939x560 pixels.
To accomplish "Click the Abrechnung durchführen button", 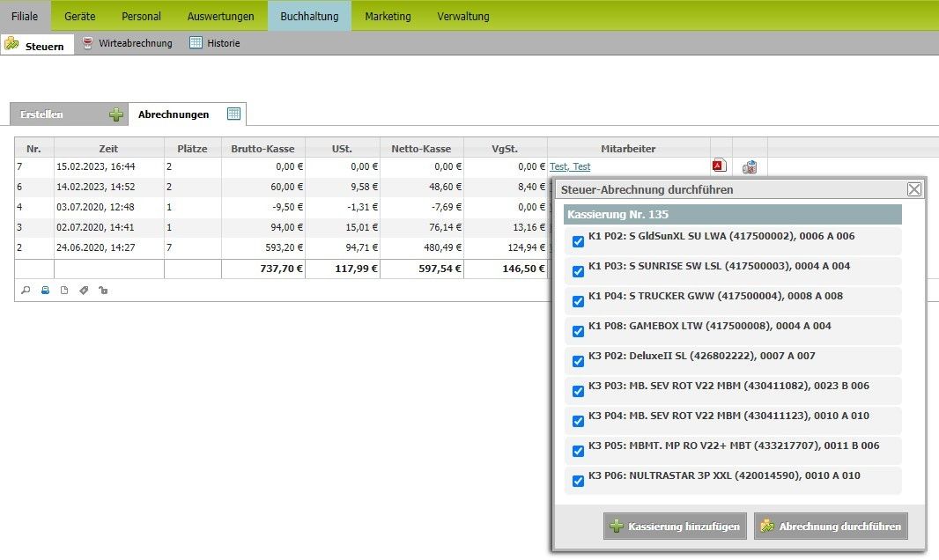I will (x=831, y=527).
